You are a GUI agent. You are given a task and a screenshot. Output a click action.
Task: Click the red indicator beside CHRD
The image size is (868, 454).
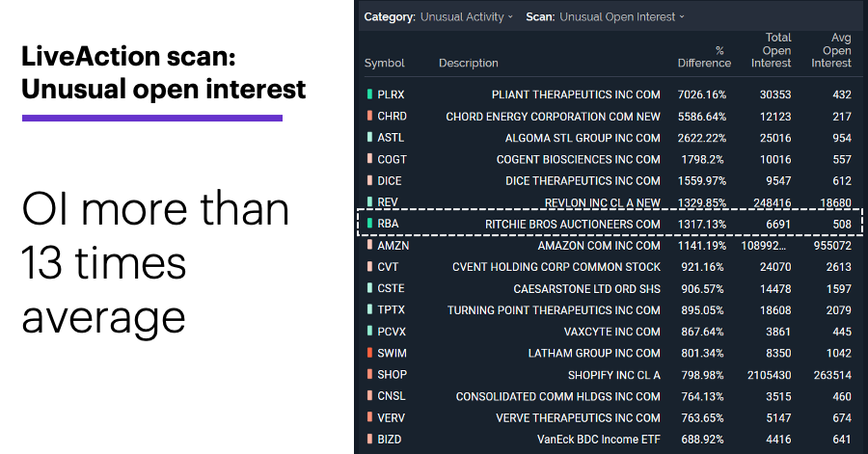tap(369, 116)
